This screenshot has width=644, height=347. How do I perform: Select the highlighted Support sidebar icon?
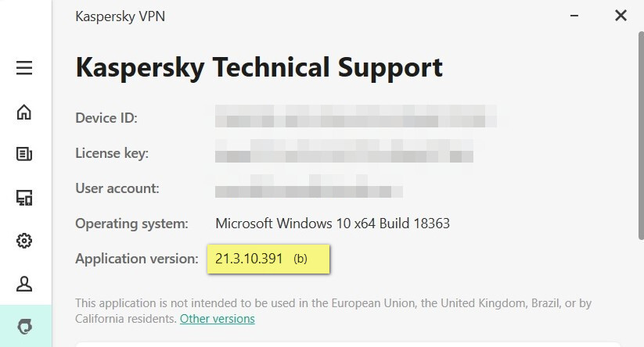pos(24,326)
